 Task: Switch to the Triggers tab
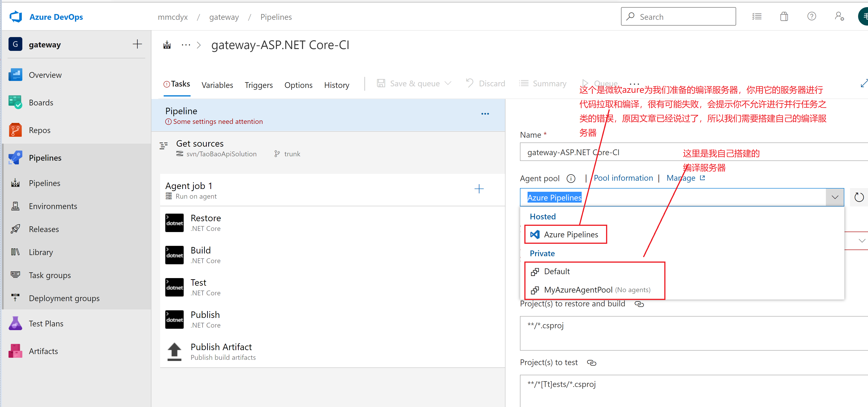coord(258,85)
